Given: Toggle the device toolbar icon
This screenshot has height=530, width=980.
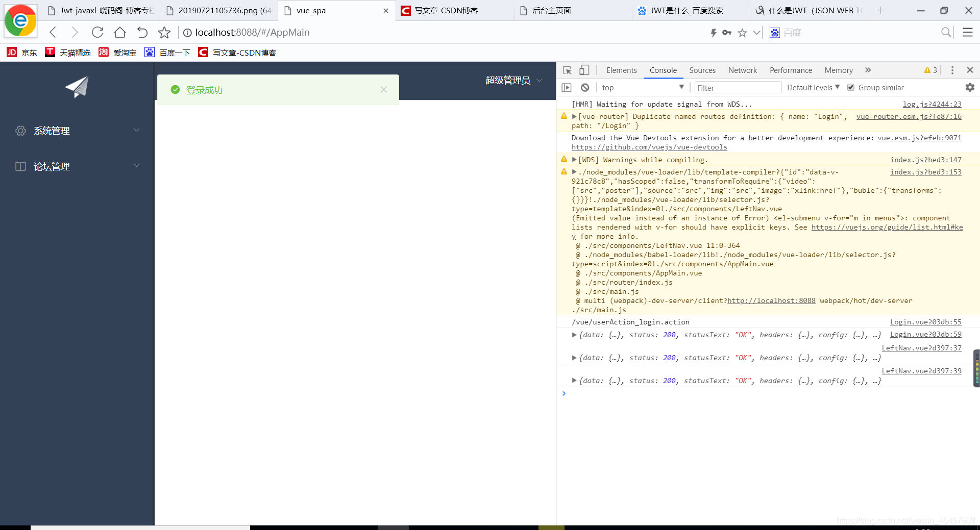Looking at the screenshot, I should (x=584, y=70).
